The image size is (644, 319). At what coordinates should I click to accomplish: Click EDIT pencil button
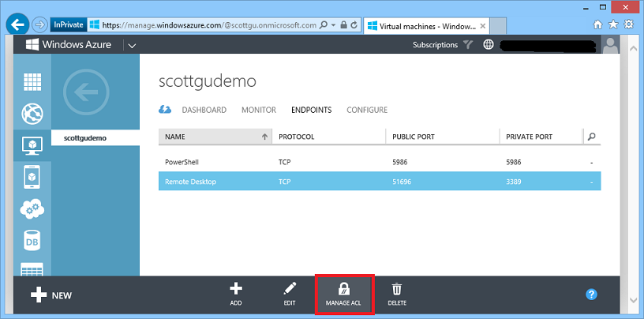coord(290,294)
